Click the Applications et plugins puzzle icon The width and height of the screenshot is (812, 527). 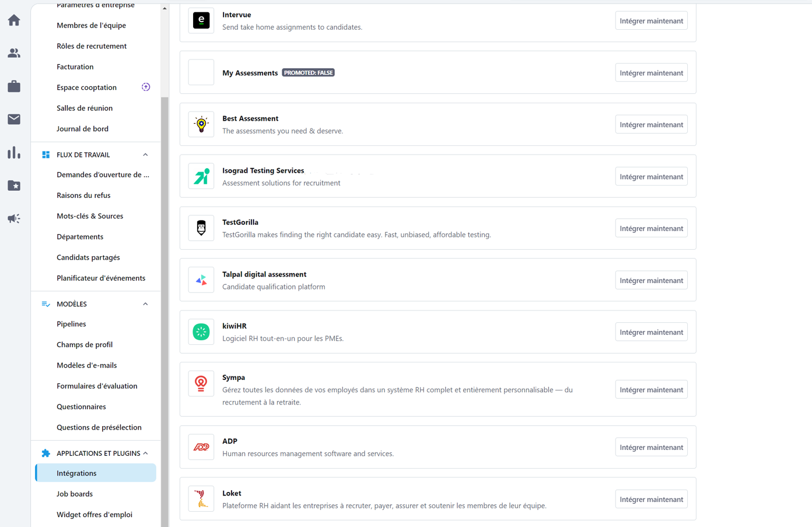pos(45,453)
